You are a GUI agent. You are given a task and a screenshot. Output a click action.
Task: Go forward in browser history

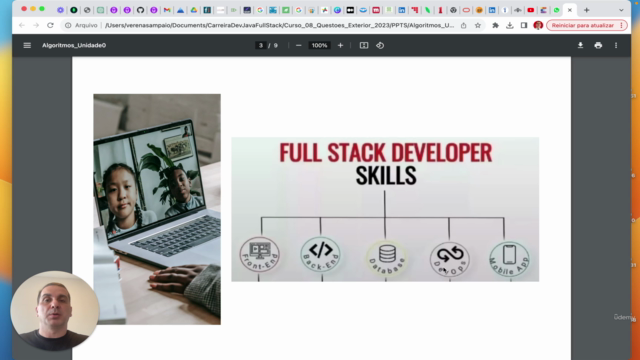point(36,25)
